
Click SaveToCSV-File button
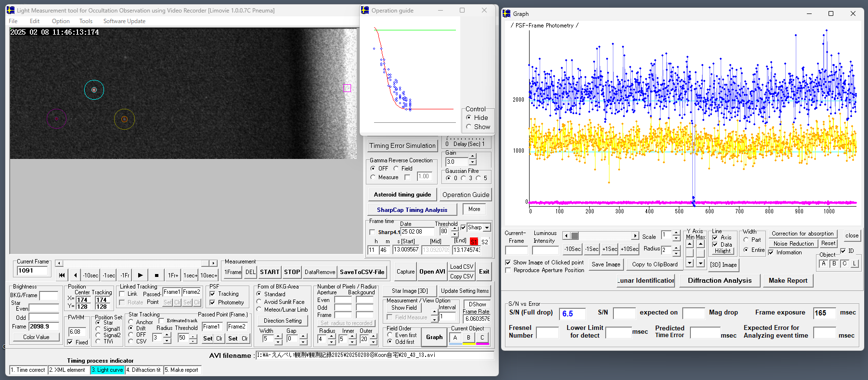[362, 272]
